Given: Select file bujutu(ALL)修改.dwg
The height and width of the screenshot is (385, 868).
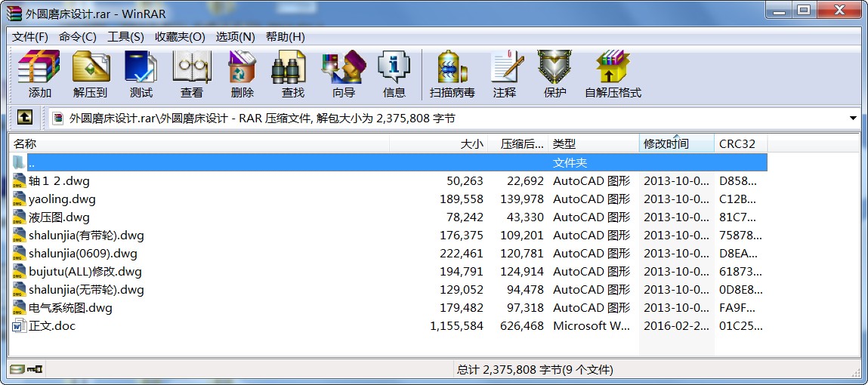Looking at the screenshot, I should (85, 272).
